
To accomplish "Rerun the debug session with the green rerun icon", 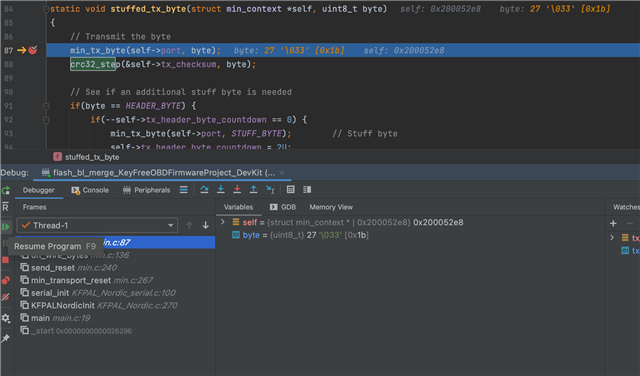I will click(x=6, y=190).
